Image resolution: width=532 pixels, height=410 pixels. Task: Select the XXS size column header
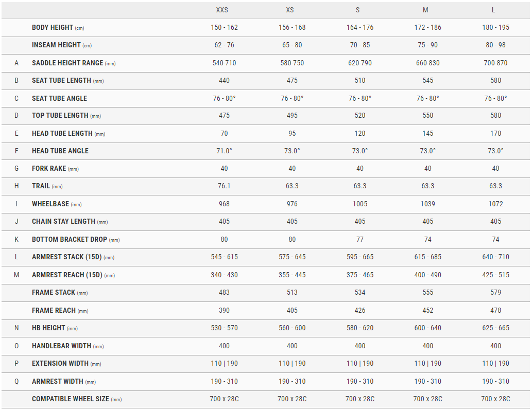click(x=222, y=10)
